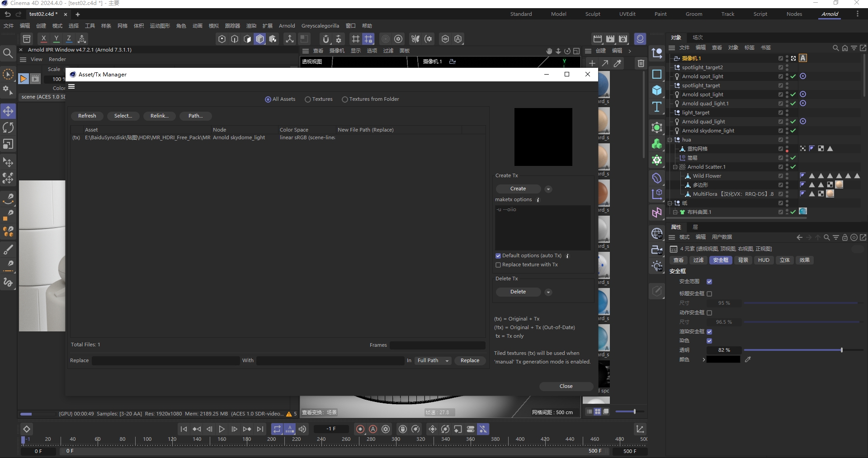
Task: Switch to the Nodes layout tab
Action: 794,14
